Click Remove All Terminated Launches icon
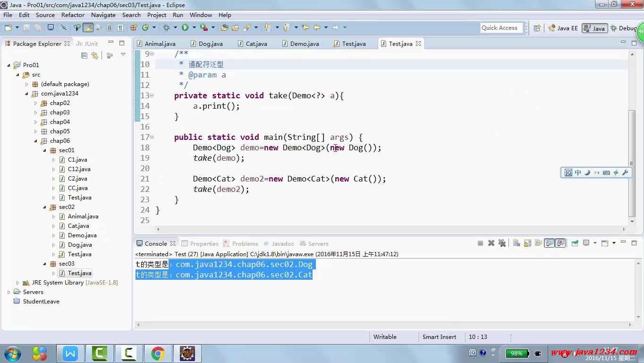 point(502,243)
